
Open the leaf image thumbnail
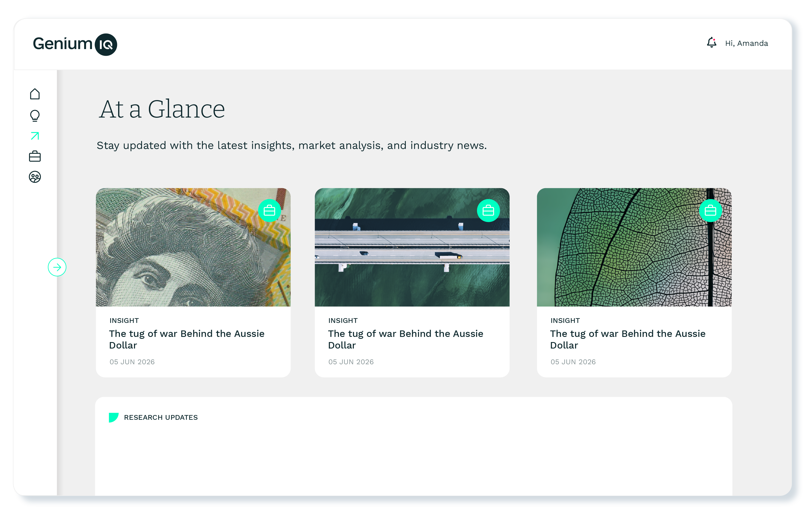pyautogui.click(x=634, y=247)
